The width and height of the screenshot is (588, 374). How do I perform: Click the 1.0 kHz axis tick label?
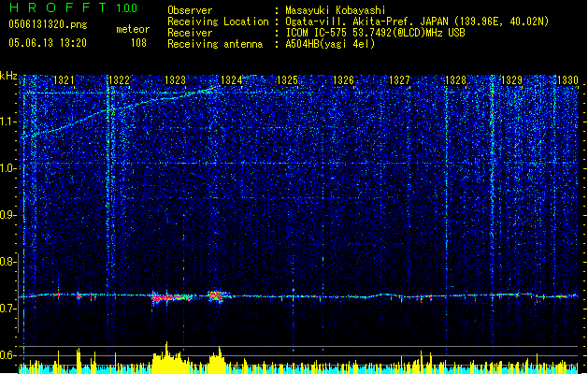click(7, 168)
